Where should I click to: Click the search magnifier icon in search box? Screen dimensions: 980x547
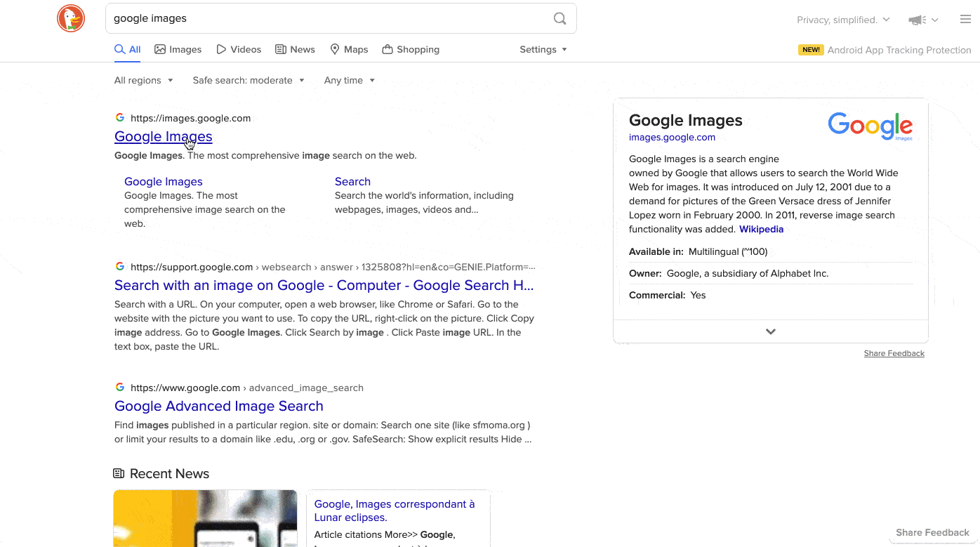point(559,19)
